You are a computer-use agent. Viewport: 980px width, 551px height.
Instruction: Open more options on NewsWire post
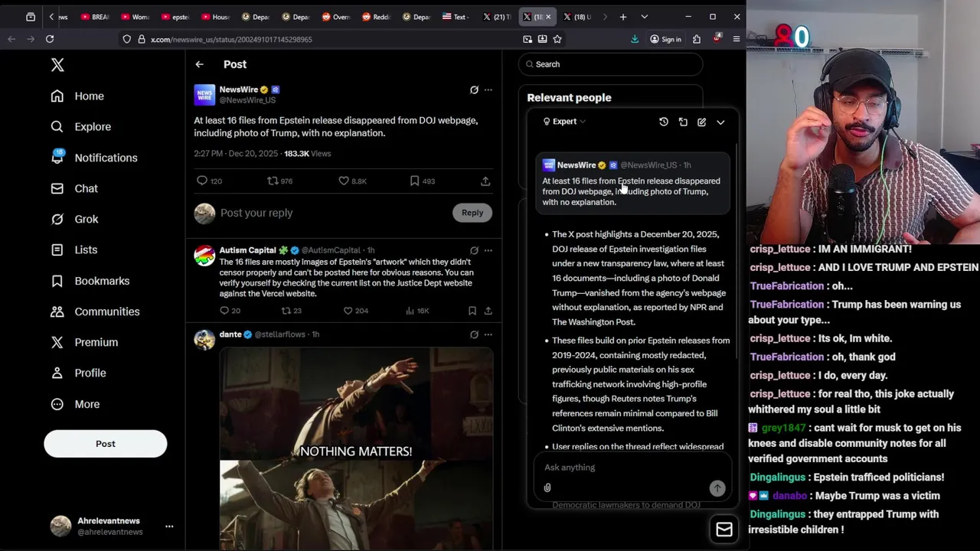(488, 90)
